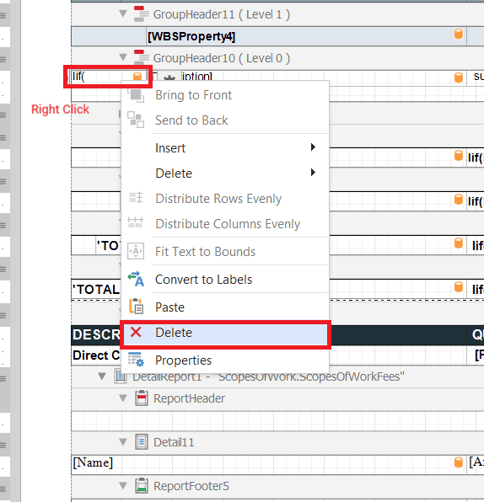Click the ReportFooter5 band icon

pyautogui.click(x=141, y=486)
